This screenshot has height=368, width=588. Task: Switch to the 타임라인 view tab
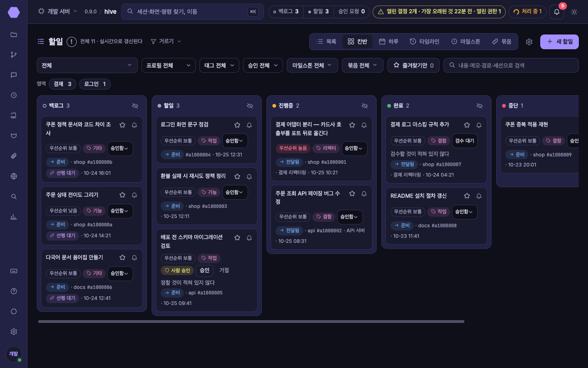pyautogui.click(x=424, y=41)
